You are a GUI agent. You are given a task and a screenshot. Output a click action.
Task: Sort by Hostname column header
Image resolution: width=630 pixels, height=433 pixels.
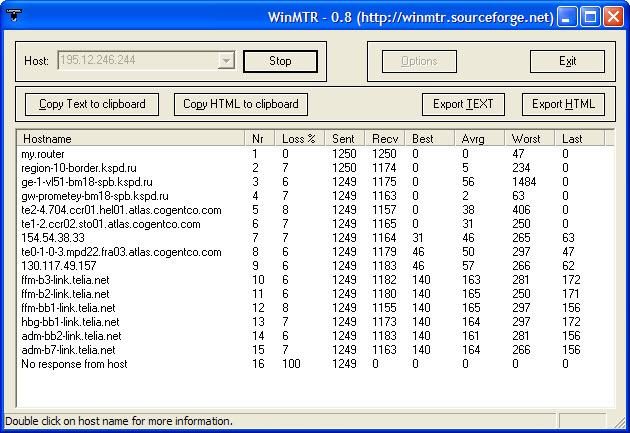tap(130, 138)
